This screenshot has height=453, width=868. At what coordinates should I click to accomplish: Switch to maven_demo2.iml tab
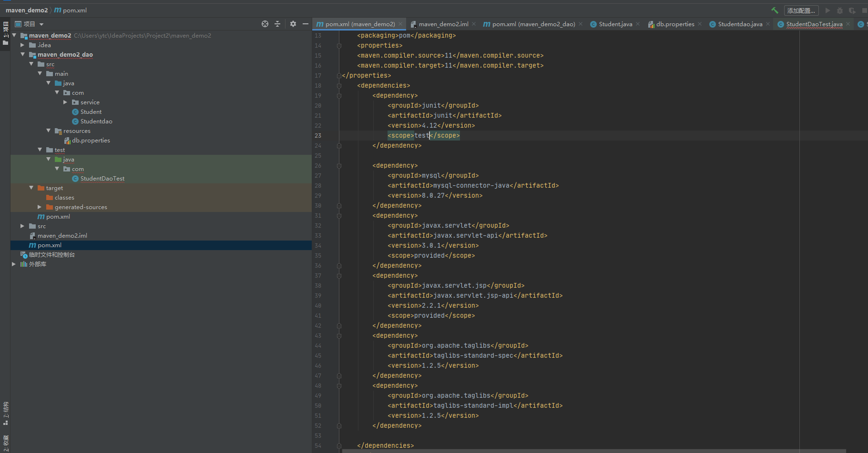tap(443, 24)
